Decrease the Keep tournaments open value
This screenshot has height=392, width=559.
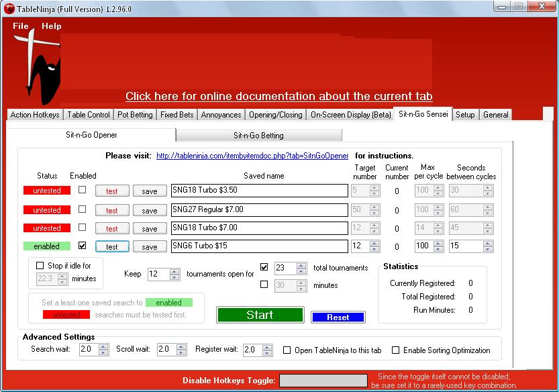(174, 277)
